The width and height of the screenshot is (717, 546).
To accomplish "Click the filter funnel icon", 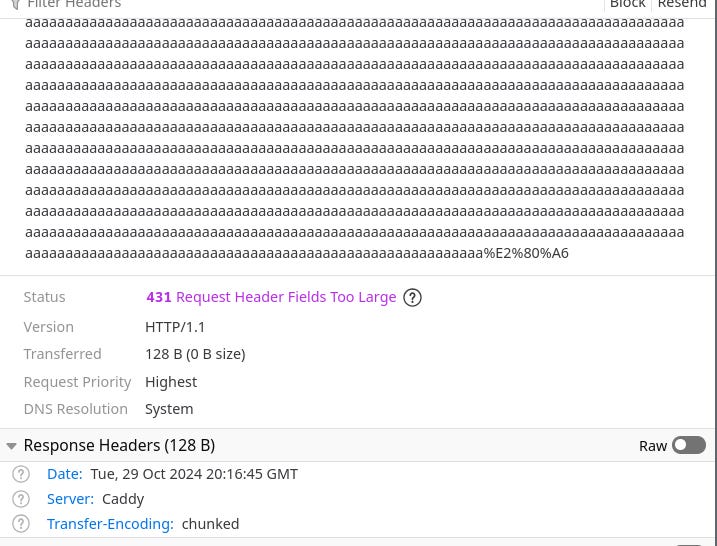I will pyautogui.click(x=16, y=4).
